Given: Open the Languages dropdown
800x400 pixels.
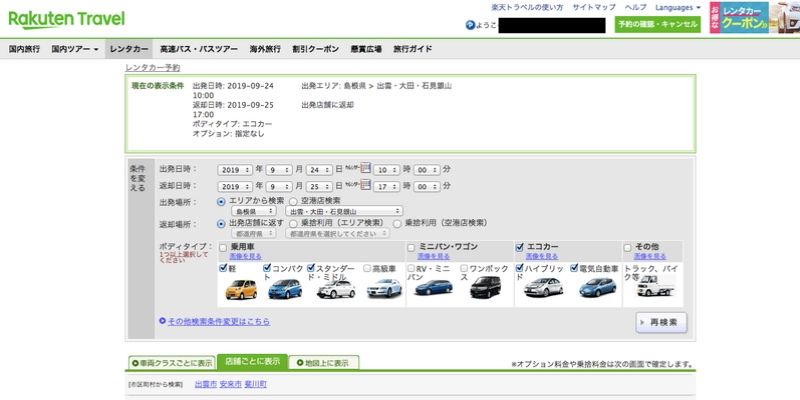Looking at the screenshot, I should [x=678, y=7].
